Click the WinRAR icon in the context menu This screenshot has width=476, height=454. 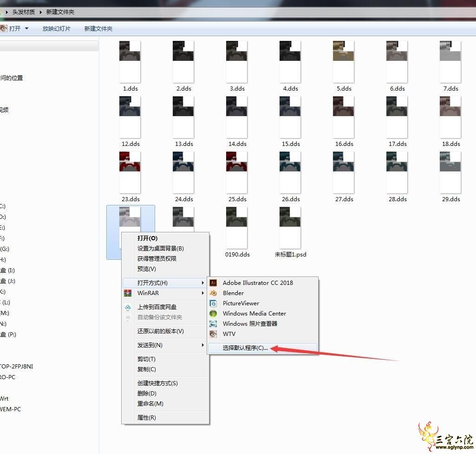click(128, 293)
